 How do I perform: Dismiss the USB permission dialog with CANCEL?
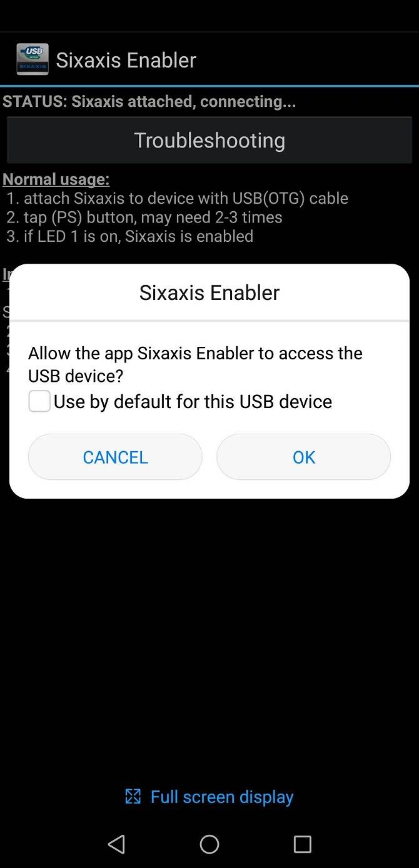tap(115, 457)
